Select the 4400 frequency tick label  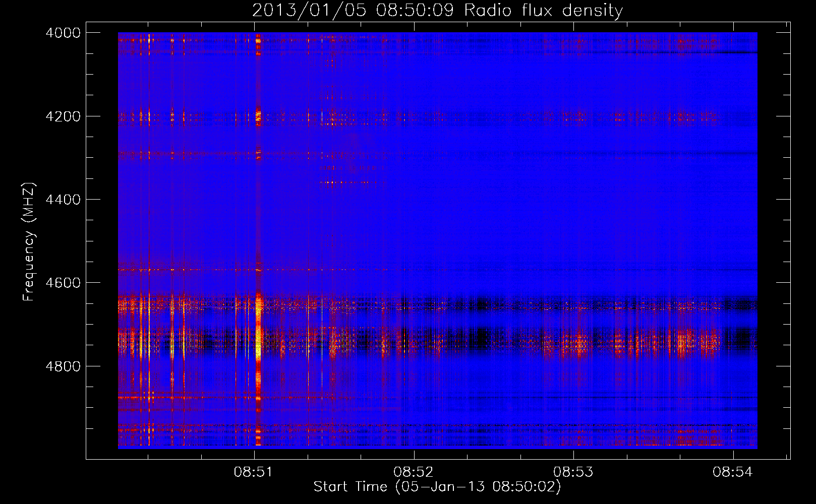pyautogui.click(x=63, y=200)
